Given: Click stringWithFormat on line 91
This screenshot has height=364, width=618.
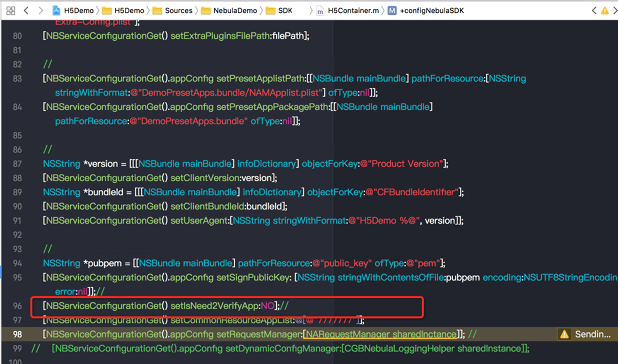Looking at the screenshot, I should [x=309, y=221].
